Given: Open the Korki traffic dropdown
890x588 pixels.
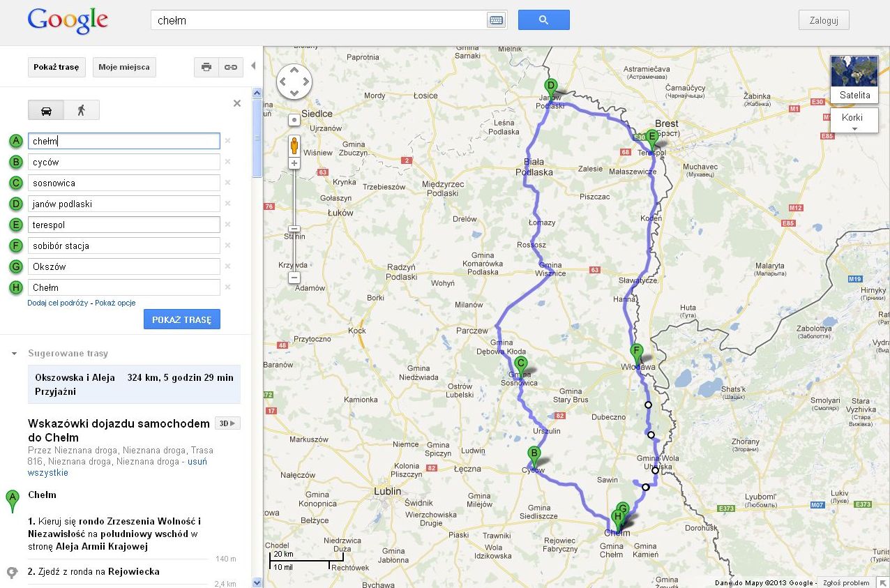Looking at the screenshot, I should (854, 121).
